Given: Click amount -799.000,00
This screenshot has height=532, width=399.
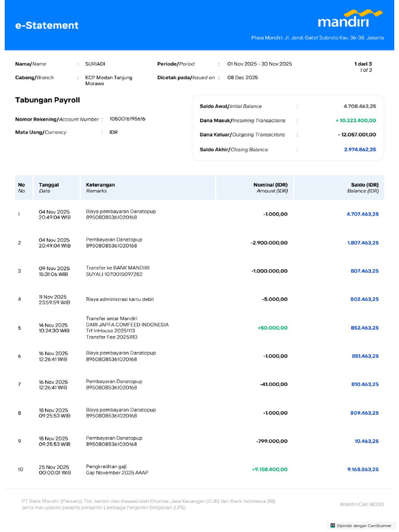Looking at the screenshot, I should (272, 442).
